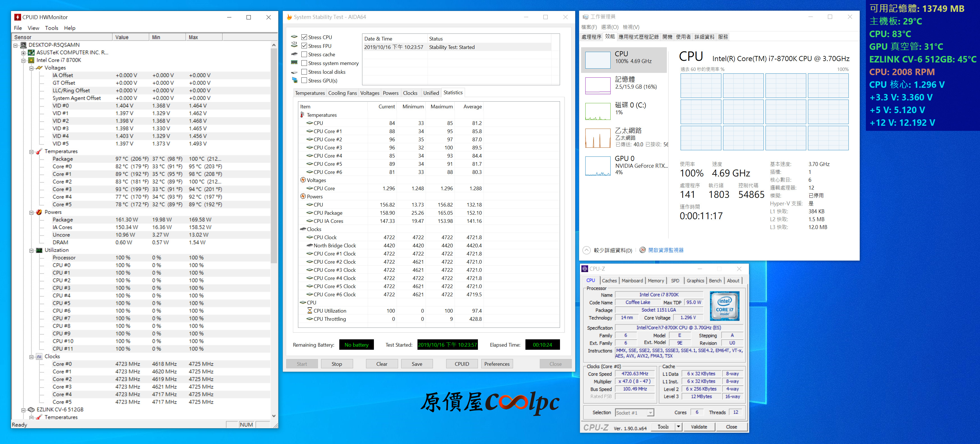Collapse the Clocks node in HWMonitor
Screen dimensions: 980x444
point(31,357)
